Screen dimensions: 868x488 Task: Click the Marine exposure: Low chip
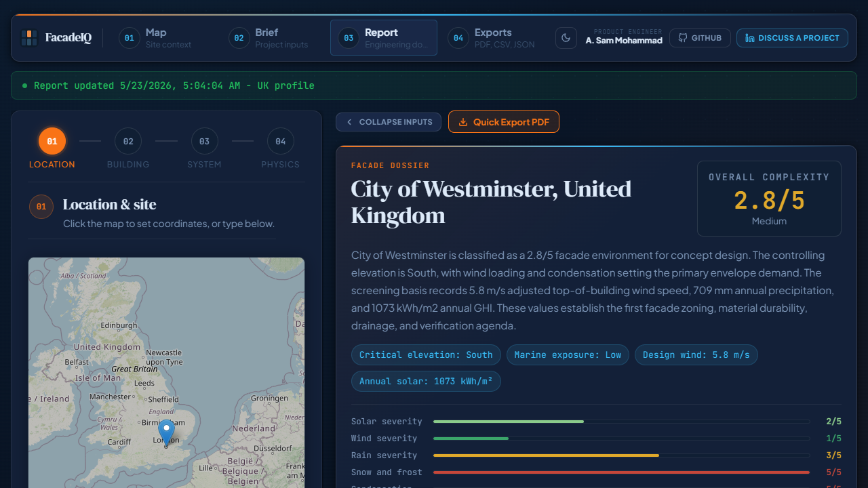pos(568,355)
